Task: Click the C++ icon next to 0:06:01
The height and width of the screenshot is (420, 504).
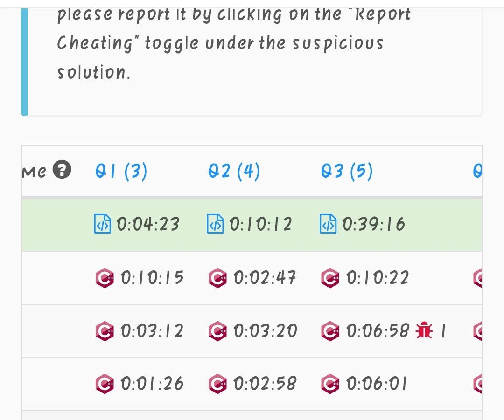Action: (330, 384)
